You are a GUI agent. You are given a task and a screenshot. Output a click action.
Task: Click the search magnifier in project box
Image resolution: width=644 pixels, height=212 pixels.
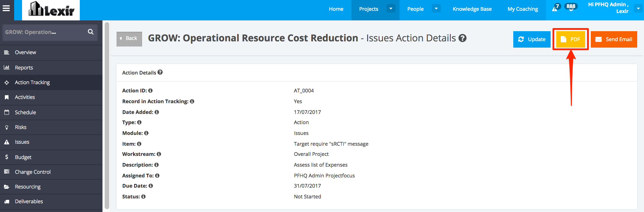[x=91, y=32]
